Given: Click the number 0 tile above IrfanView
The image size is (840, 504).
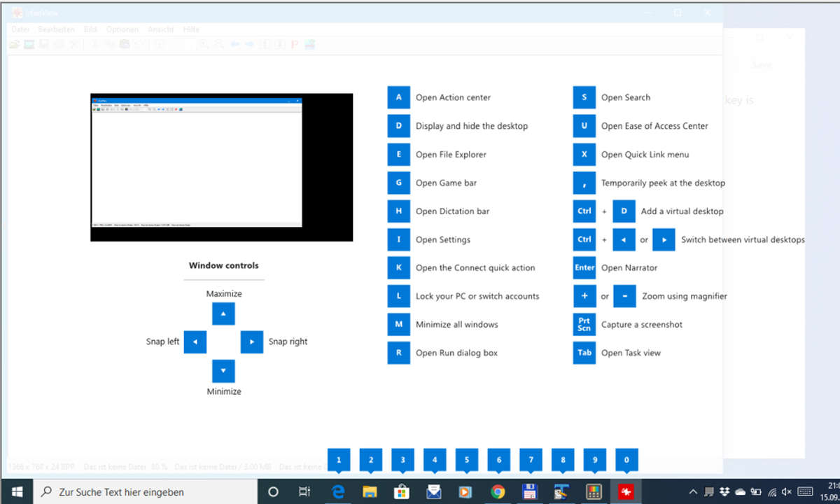Looking at the screenshot, I should pos(626,460).
